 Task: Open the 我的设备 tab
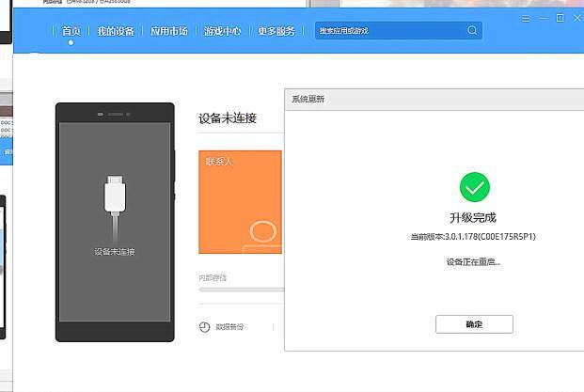pos(116,31)
